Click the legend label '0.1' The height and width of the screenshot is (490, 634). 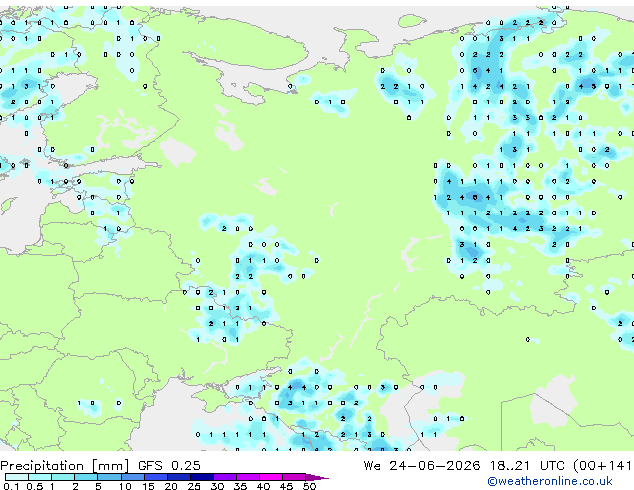pyautogui.click(x=11, y=486)
